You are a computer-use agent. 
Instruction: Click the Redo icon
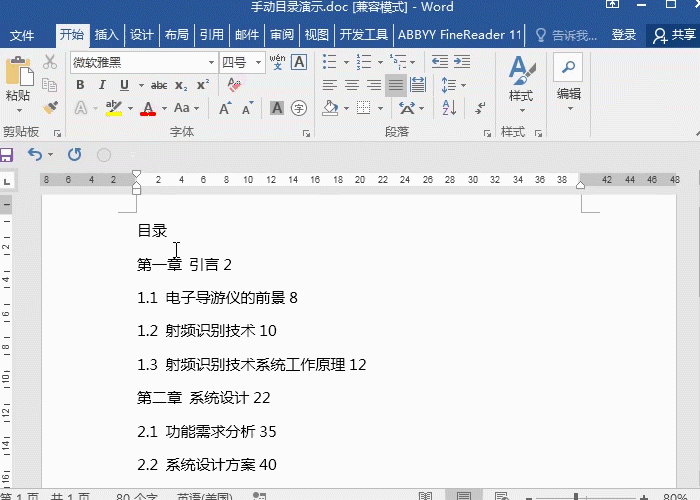[x=75, y=154]
